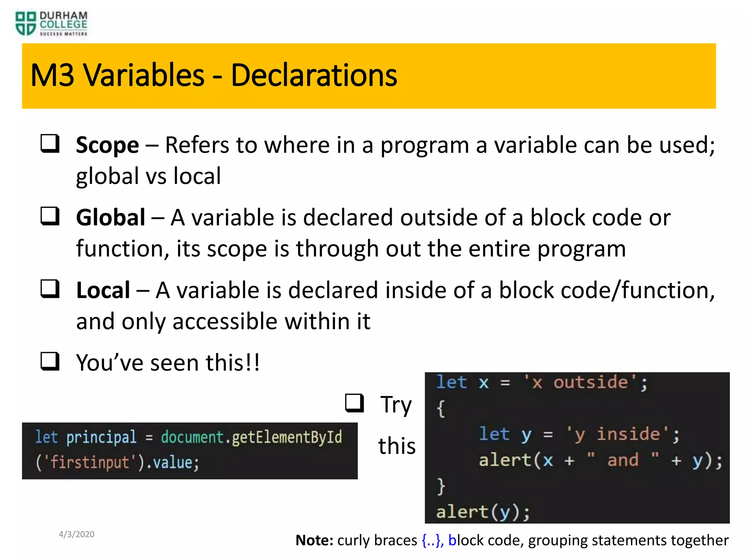Click the checkbox bullet beside 'Scope'

[50, 144]
